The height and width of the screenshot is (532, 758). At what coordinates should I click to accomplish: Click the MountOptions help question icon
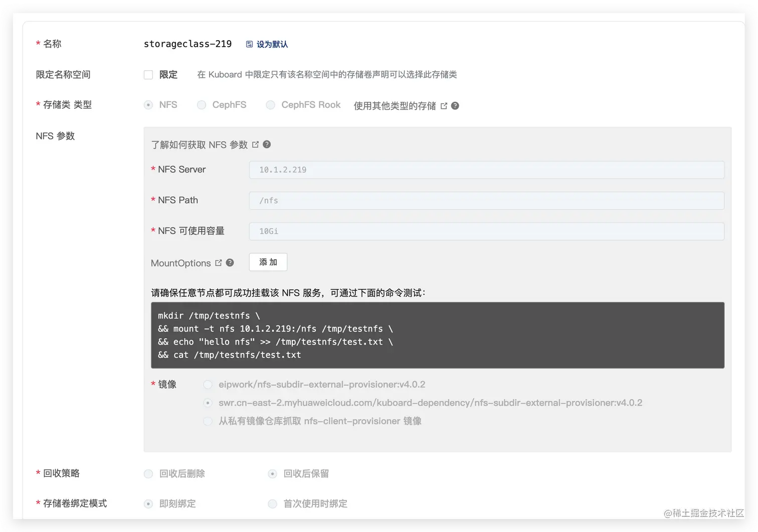pos(230,263)
